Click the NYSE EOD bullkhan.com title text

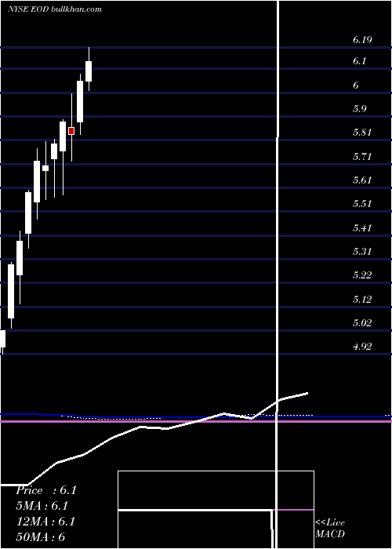pos(55,9)
